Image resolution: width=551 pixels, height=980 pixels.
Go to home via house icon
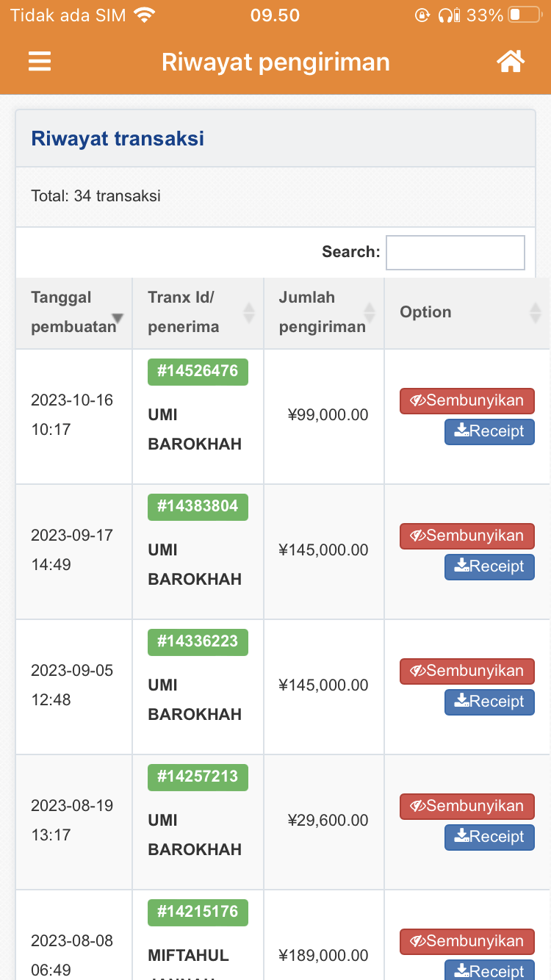[511, 61]
